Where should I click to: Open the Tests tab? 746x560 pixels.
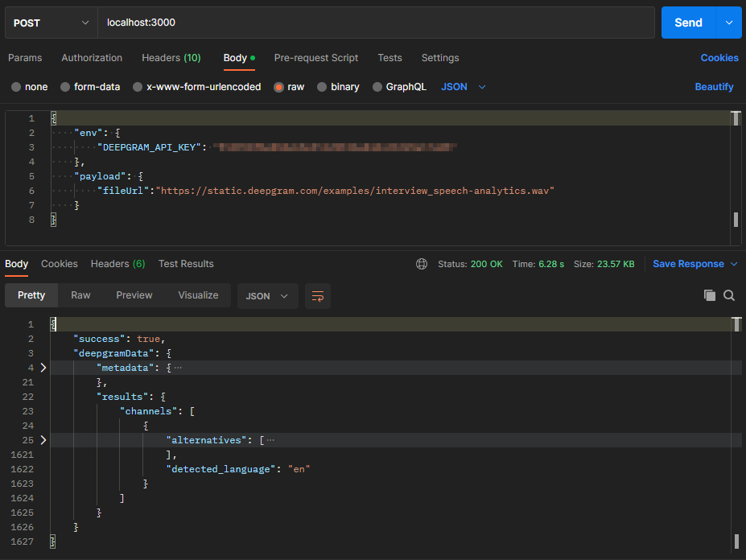tap(389, 58)
